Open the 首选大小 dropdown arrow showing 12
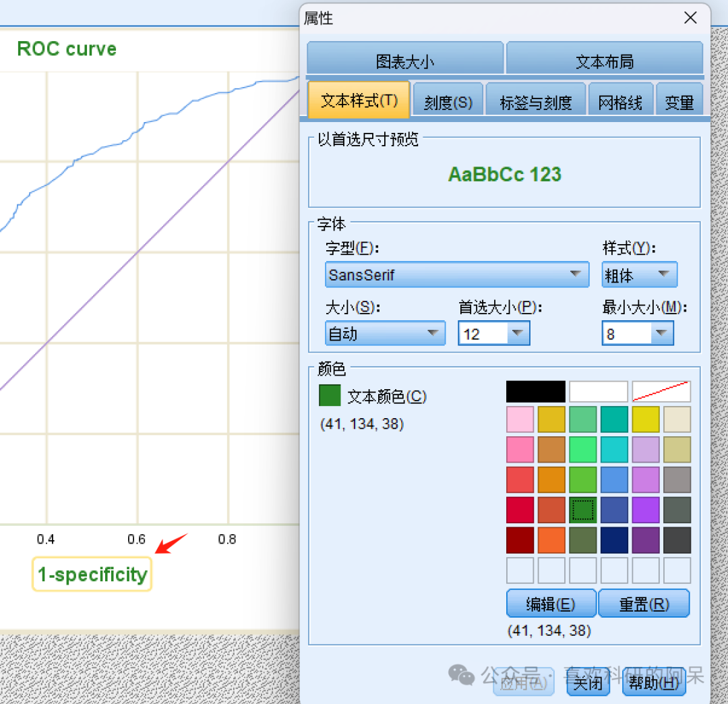 [x=518, y=333]
